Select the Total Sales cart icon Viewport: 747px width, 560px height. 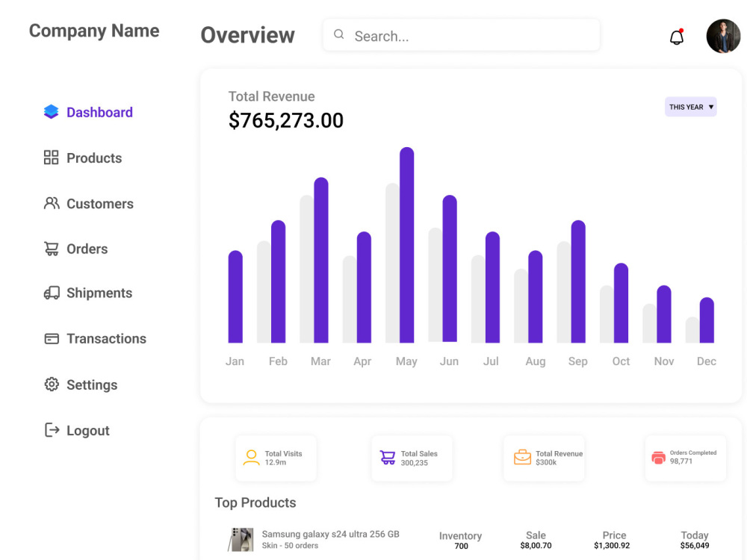(x=387, y=458)
